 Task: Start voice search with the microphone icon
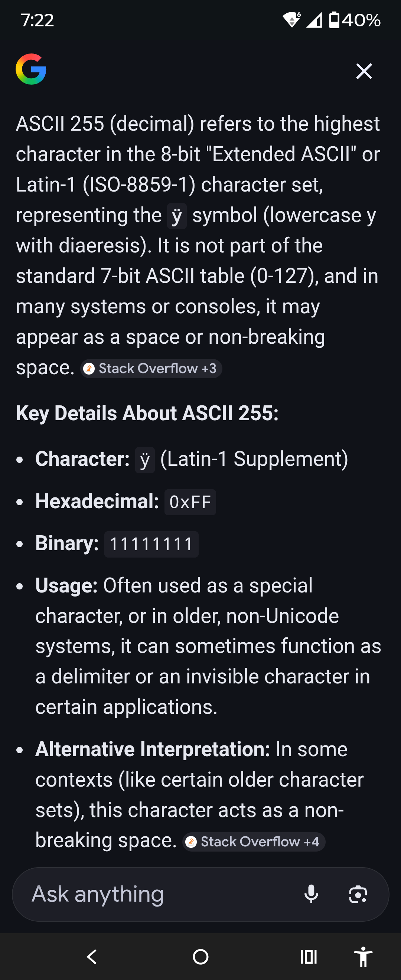point(311,894)
